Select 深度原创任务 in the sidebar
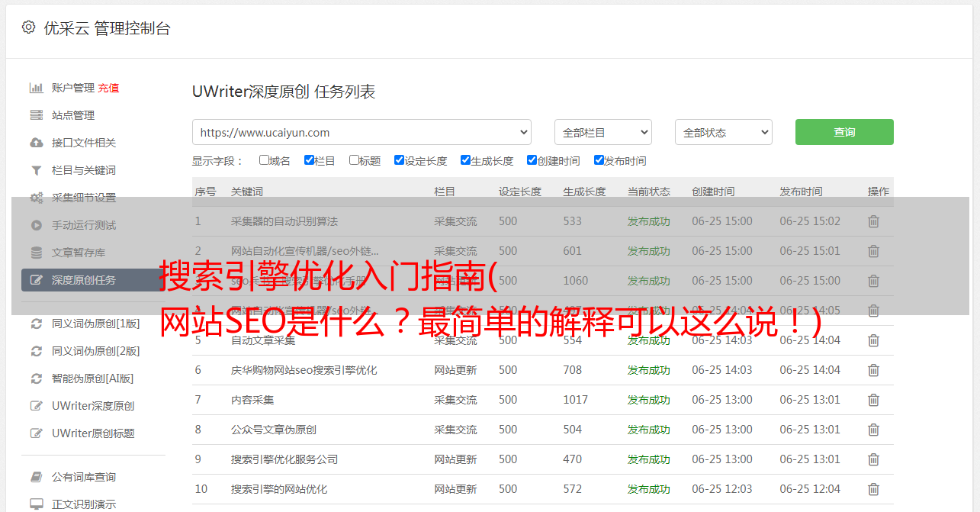Image resolution: width=980 pixels, height=512 pixels. tap(92, 280)
